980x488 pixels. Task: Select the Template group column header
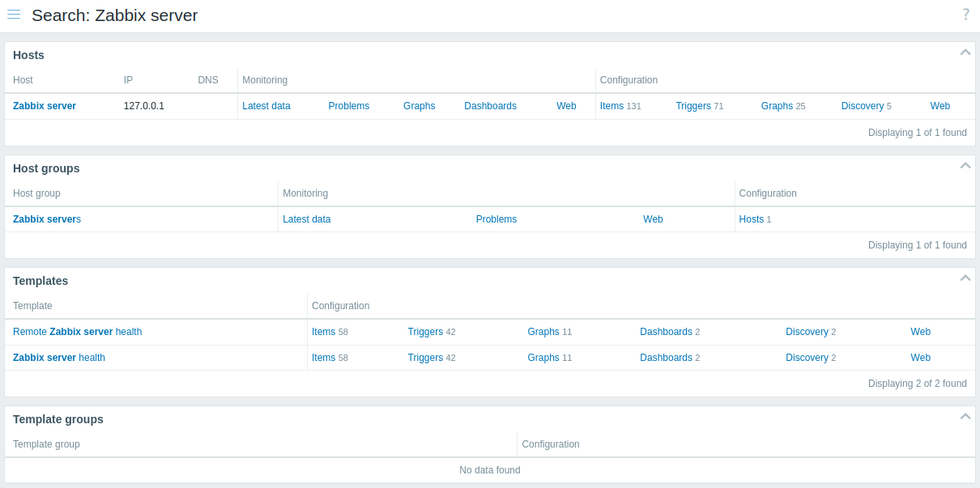(x=46, y=444)
